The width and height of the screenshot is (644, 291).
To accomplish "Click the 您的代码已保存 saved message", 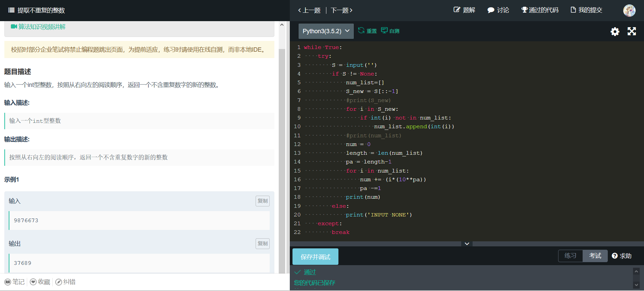I will click(x=315, y=283).
